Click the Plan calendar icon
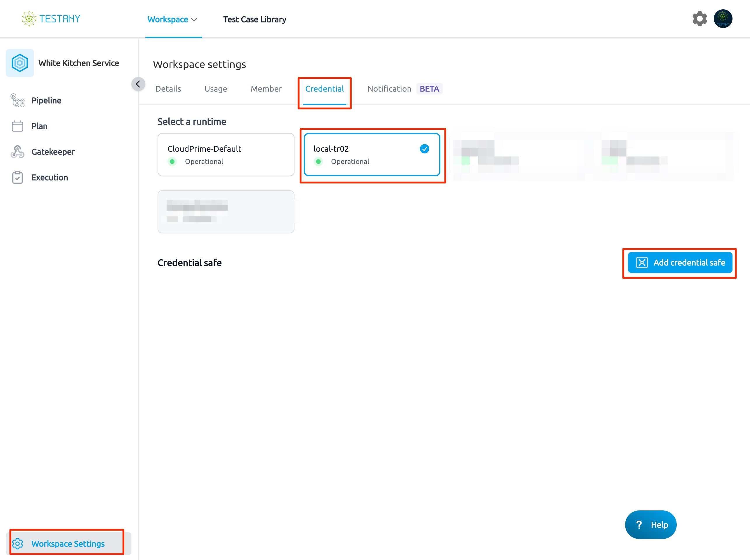Image resolution: width=750 pixels, height=560 pixels. coord(17,126)
